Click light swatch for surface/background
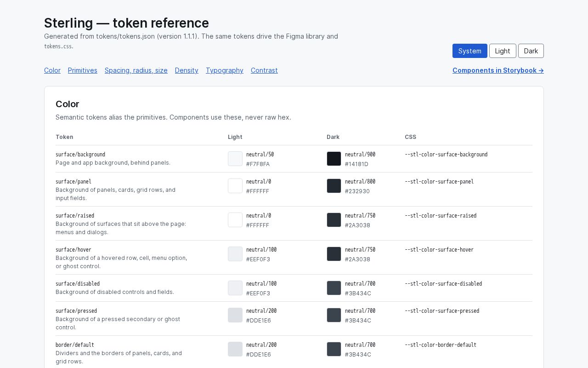Screen dimensions: 588x368 click(235, 159)
